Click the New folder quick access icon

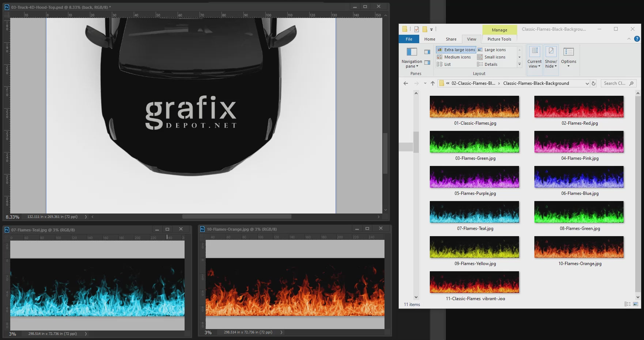point(425,29)
